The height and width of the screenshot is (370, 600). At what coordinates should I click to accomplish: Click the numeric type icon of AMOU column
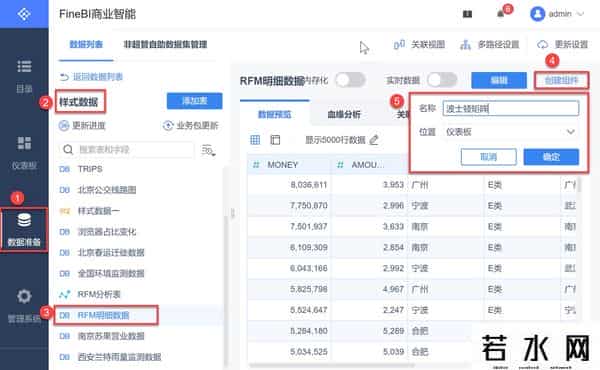pyautogui.click(x=340, y=165)
